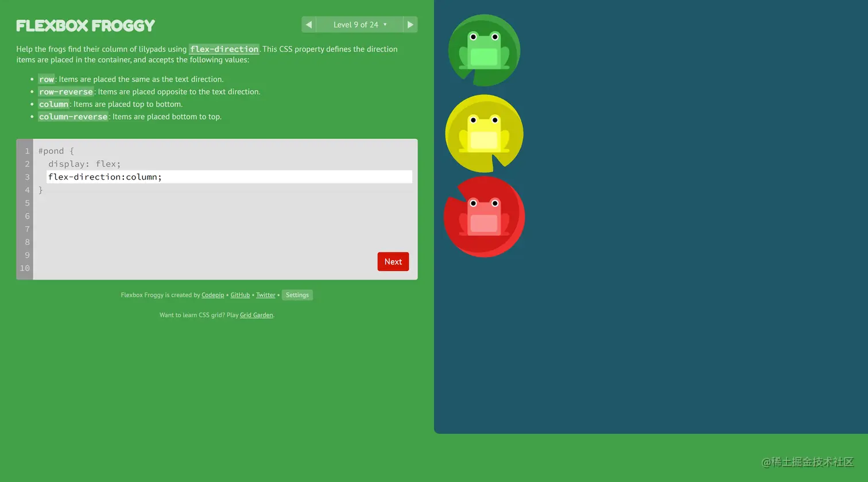868x482 pixels.
Task: Open the Grid Garden link
Action: [256, 315]
